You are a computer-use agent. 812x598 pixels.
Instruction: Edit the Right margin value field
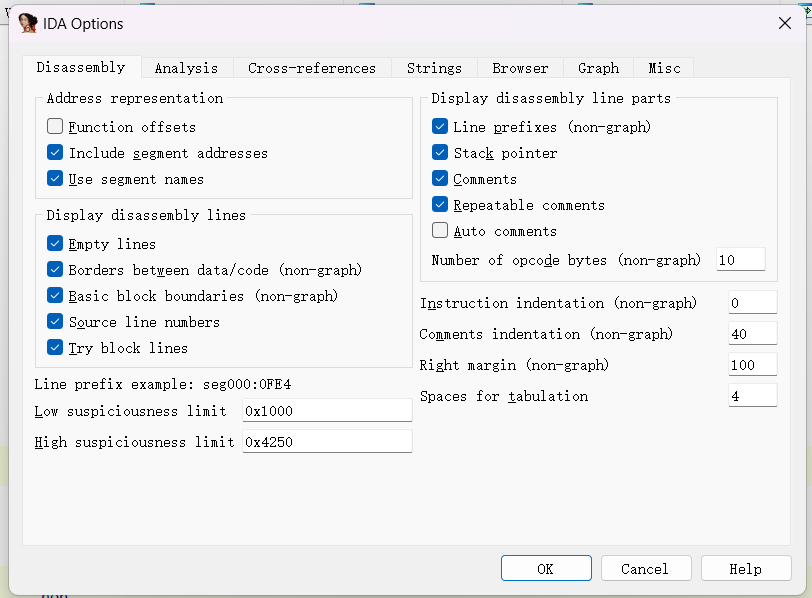[x=752, y=365]
